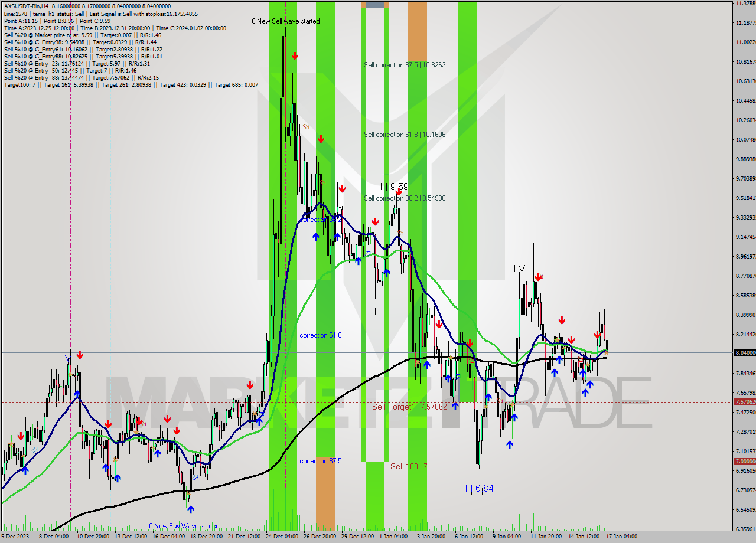
Task: Click the 7.8434 price scale value
Action: tap(745, 373)
